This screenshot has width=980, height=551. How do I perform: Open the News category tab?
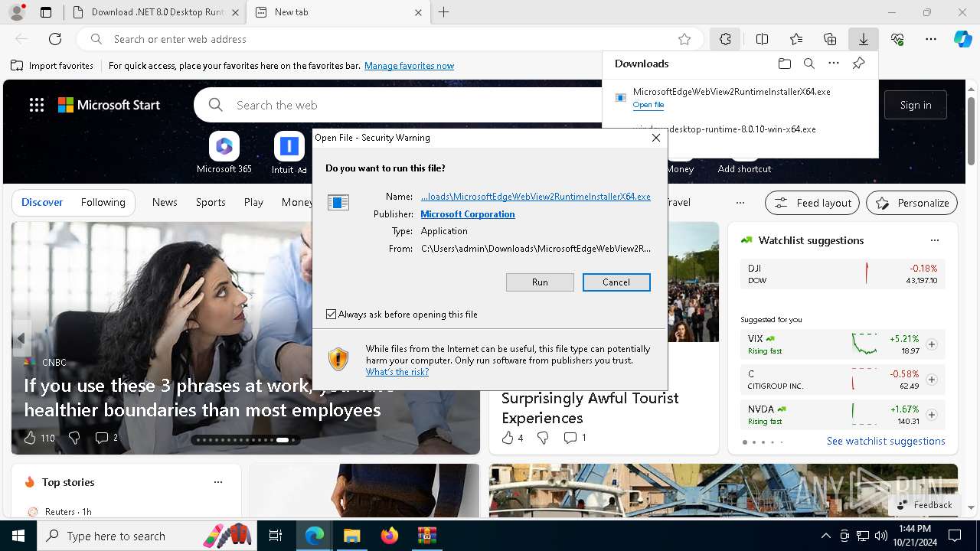click(x=165, y=202)
